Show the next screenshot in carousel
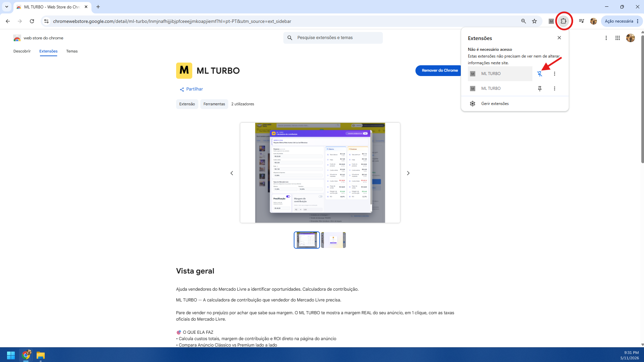Screen dimensions: 644x362 coord(408,173)
